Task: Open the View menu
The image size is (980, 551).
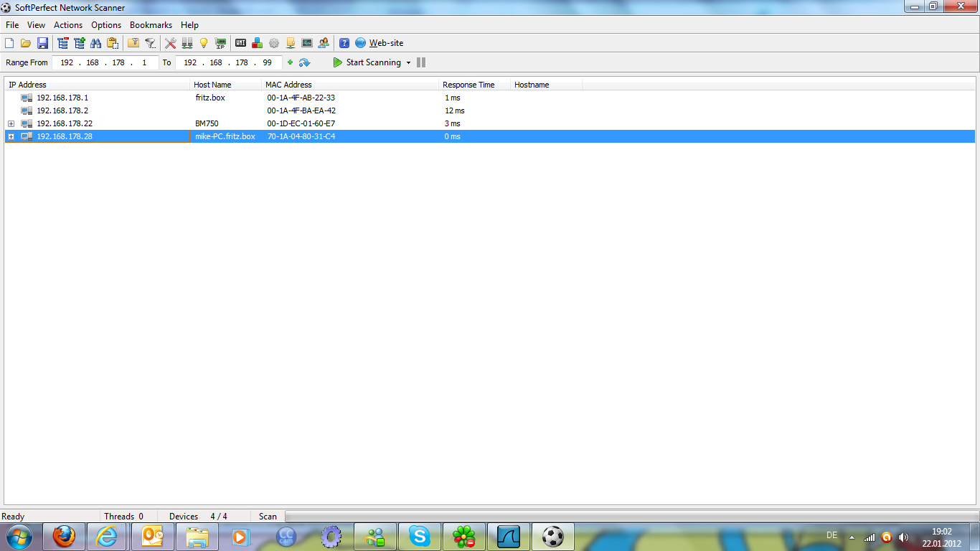Action: coord(36,25)
